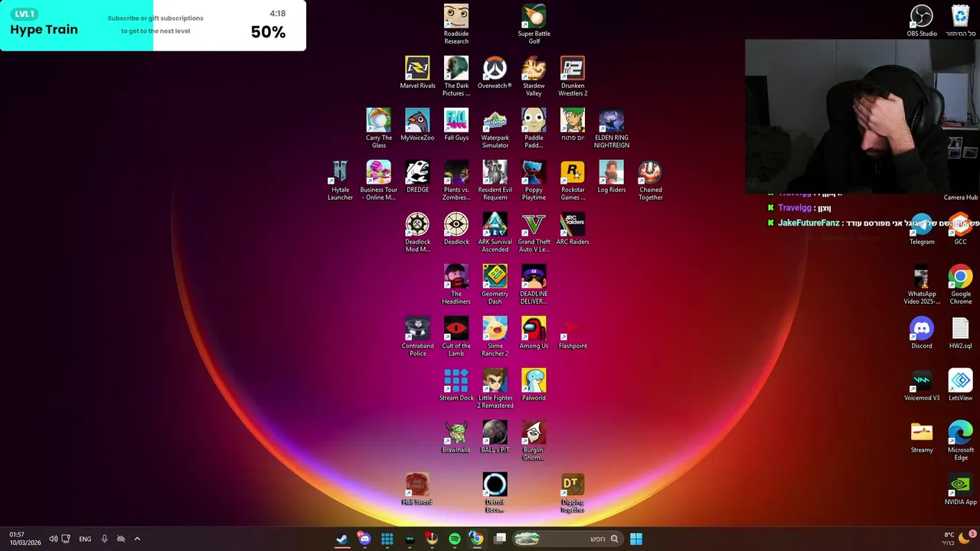The width and height of the screenshot is (980, 551).
Task: Open the Roadside Research desktop shortcut
Action: click(456, 24)
